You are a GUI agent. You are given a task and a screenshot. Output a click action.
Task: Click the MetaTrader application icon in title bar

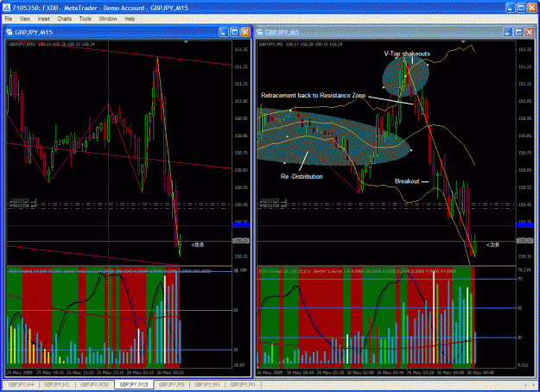[6, 8]
